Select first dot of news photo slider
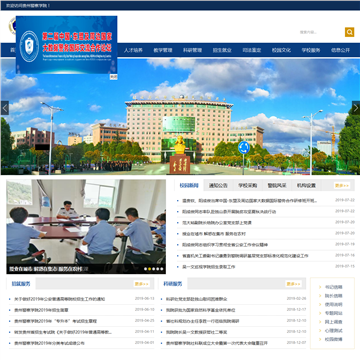Image resolution: width=360 pixels, height=360 pixels. [x=145, y=269]
